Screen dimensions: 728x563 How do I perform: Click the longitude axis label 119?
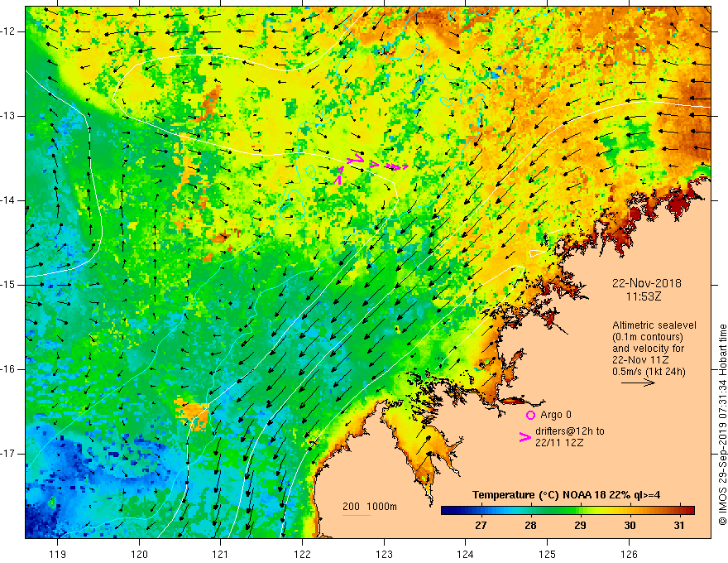[58, 554]
